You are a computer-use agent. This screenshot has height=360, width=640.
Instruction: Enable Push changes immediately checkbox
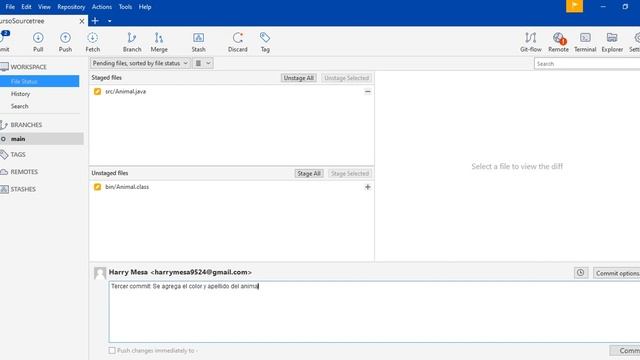coord(112,350)
